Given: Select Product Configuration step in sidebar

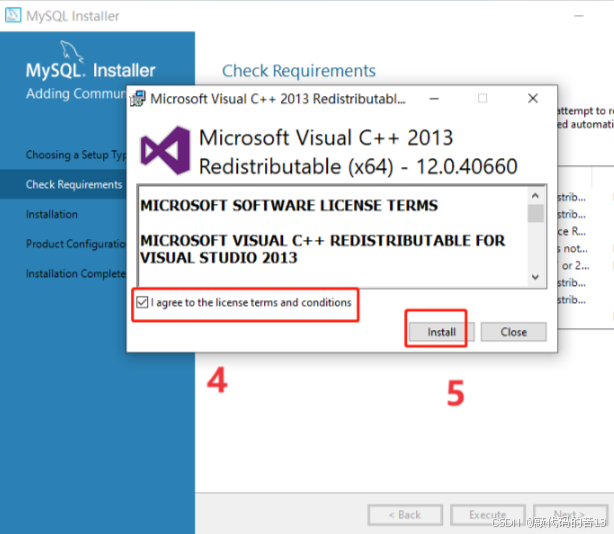Looking at the screenshot, I should pos(76,244).
